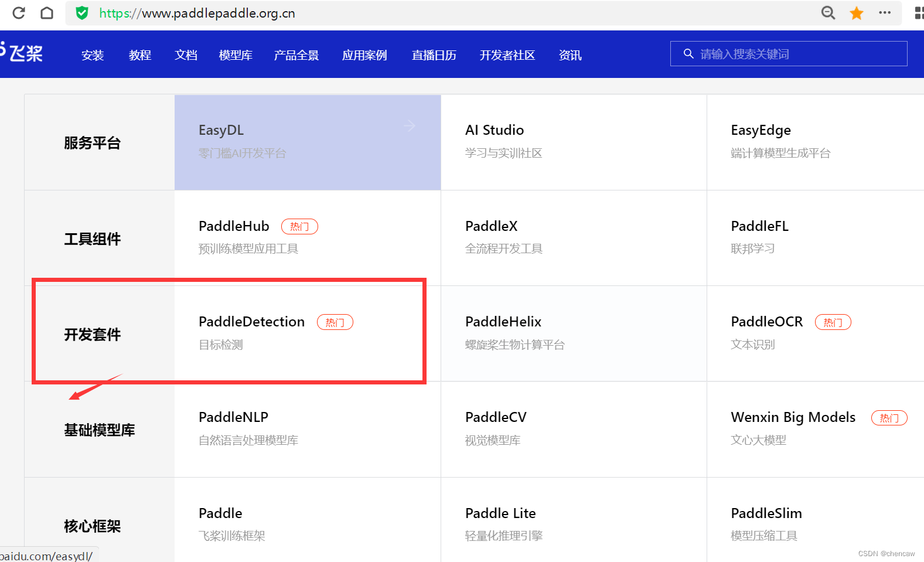Viewport: 924px width, 562px height.
Task: Click the 学习与实训社区 description
Action: [x=503, y=154]
